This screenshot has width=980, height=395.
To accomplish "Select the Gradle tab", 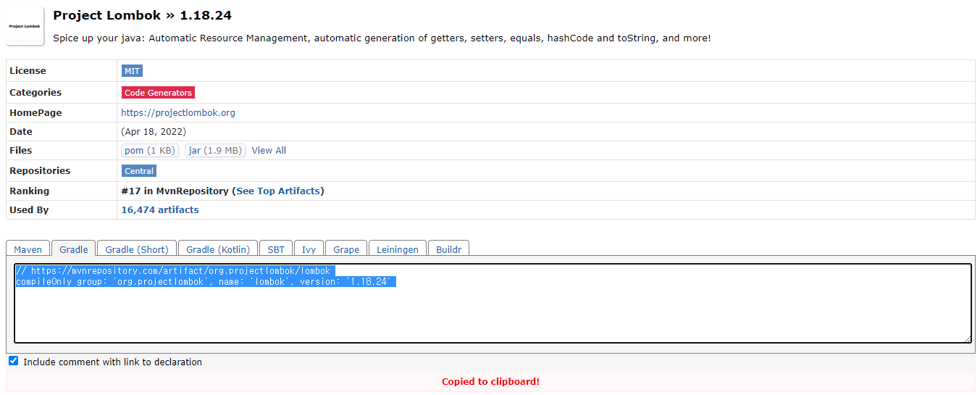I will (x=74, y=249).
